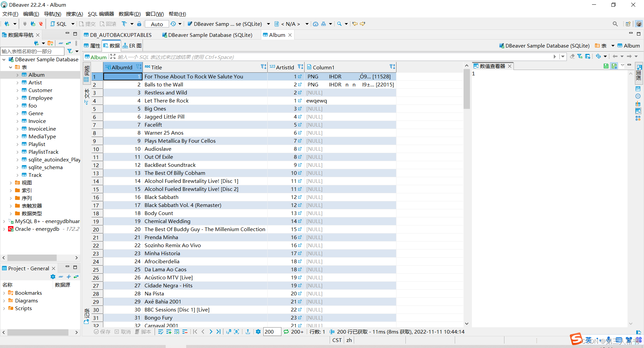Toggle the metadata panel icon on right sidebar
644x348 pixels.
pyautogui.click(x=638, y=88)
